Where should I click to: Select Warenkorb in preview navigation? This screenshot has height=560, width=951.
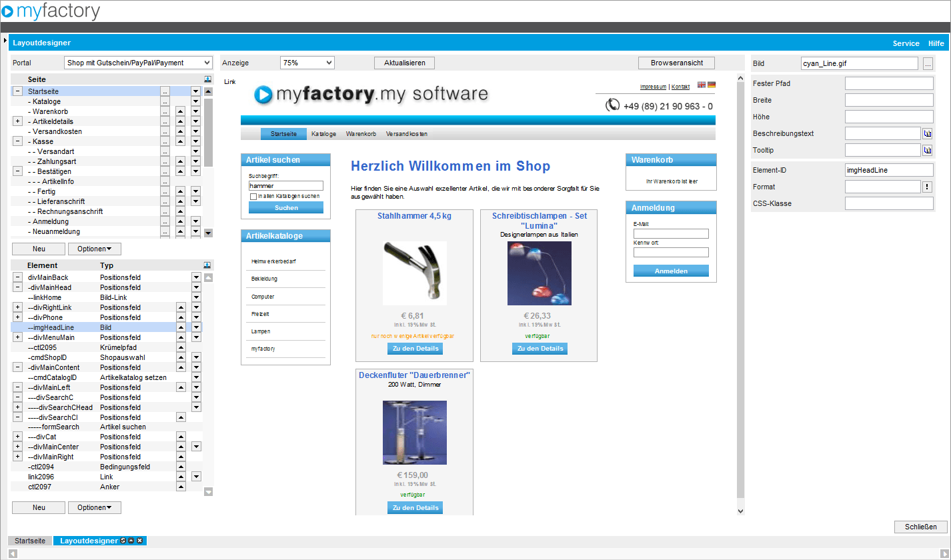pyautogui.click(x=361, y=134)
